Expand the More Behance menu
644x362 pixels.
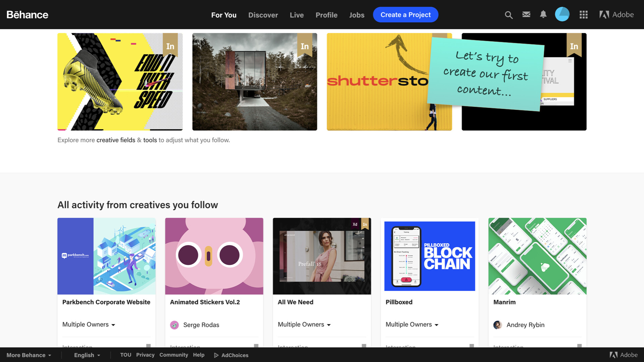click(x=29, y=355)
